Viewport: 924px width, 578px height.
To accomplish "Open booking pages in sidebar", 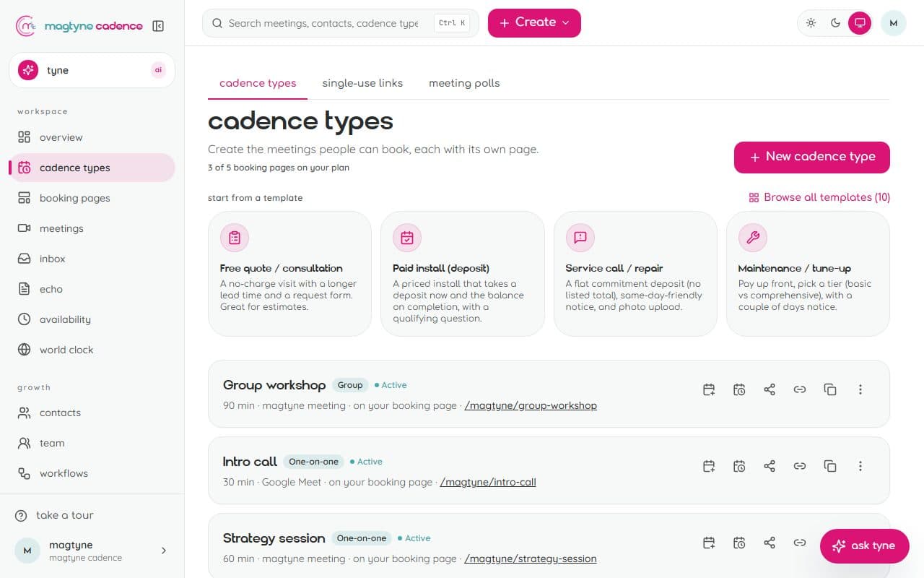I will pos(92,198).
